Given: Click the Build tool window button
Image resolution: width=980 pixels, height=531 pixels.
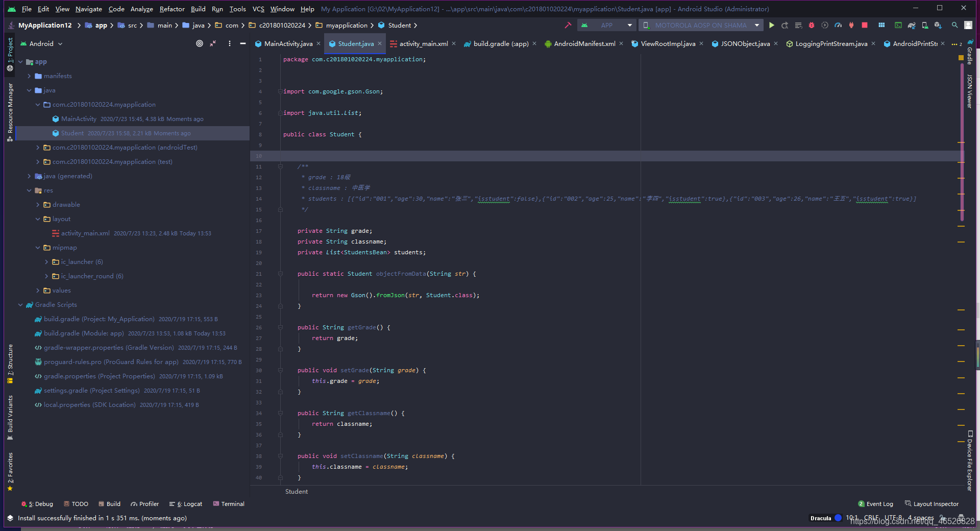Looking at the screenshot, I should [x=109, y=504].
